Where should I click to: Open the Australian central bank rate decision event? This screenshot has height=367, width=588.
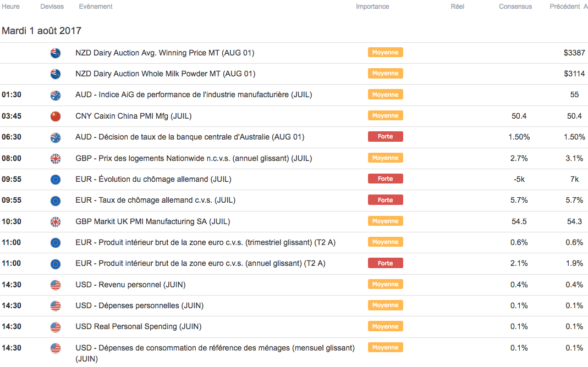(x=190, y=137)
